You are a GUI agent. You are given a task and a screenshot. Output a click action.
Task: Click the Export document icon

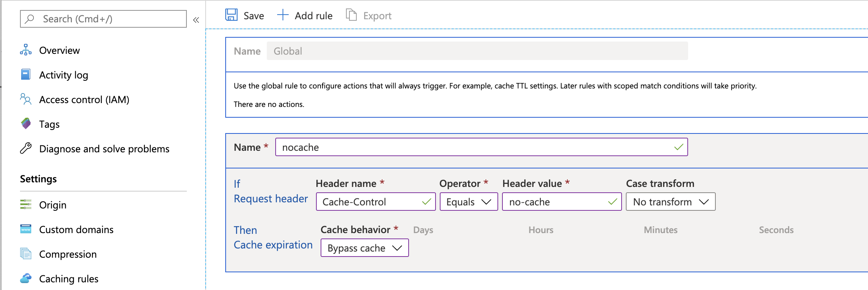(351, 15)
